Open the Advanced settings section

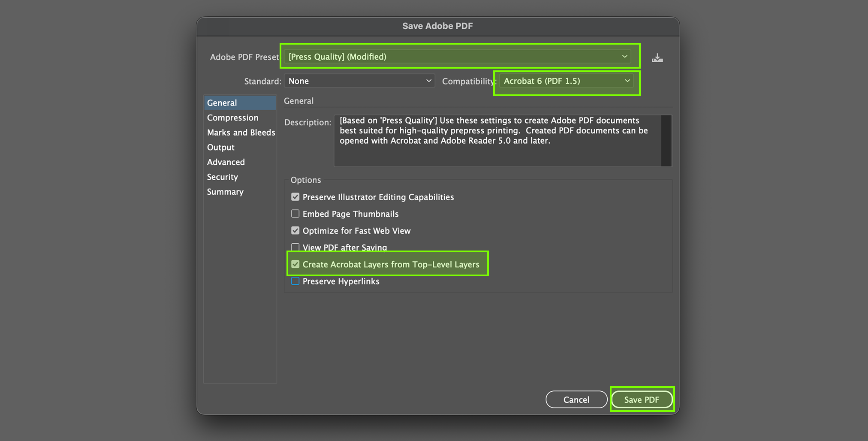pos(226,162)
